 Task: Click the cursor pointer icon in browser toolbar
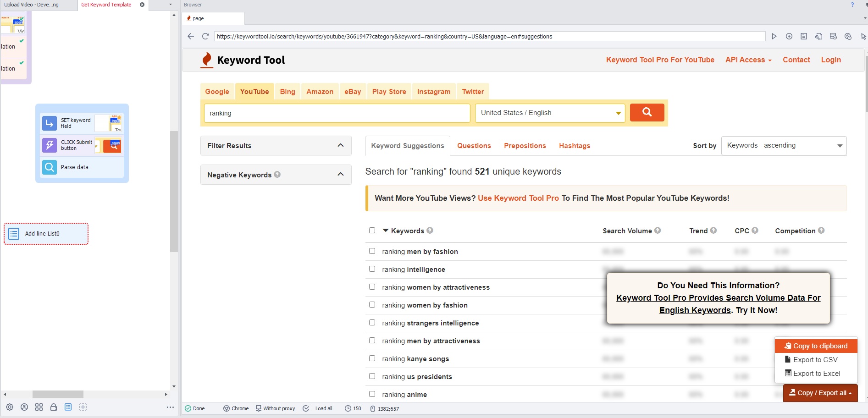(863, 36)
